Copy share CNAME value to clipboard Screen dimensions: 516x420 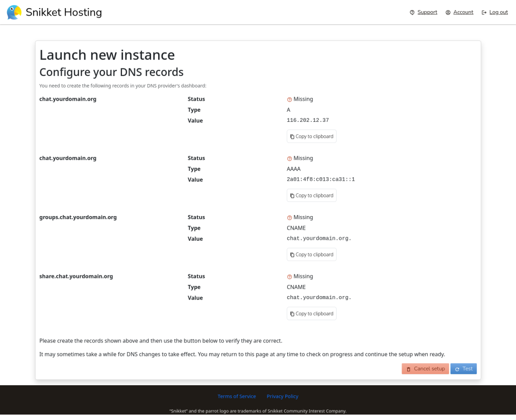click(311, 313)
